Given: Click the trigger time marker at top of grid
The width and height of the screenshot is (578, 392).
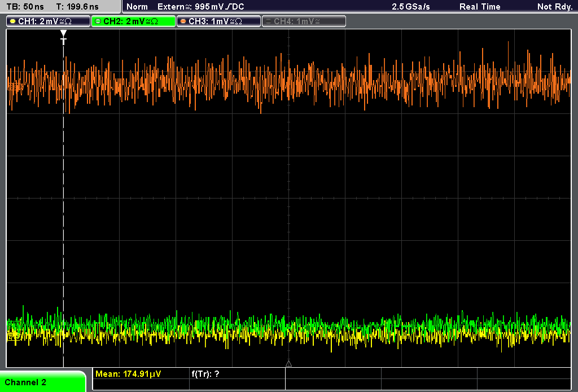Looking at the screenshot, I should (63, 37).
